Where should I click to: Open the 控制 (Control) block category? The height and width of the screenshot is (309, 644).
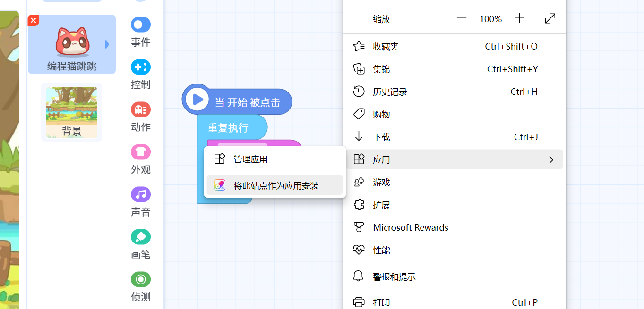pos(141,75)
